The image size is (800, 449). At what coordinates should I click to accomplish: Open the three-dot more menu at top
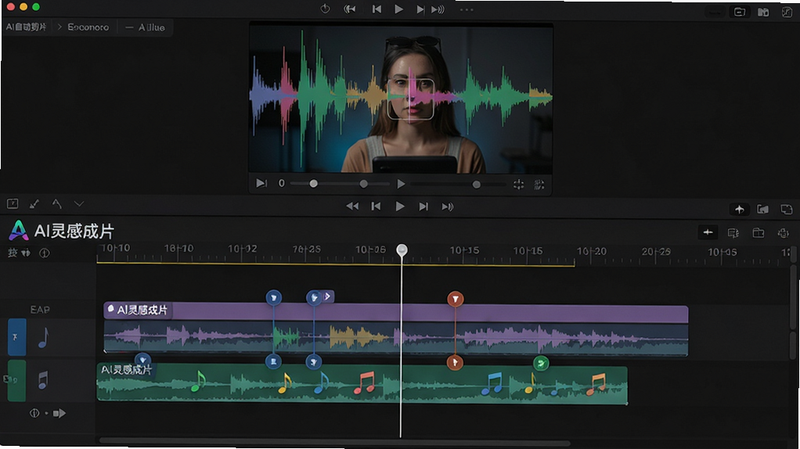tap(466, 10)
